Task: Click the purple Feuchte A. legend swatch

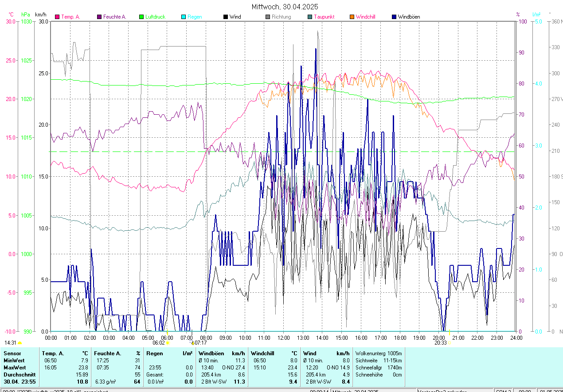Action: [x=99, y=17]
